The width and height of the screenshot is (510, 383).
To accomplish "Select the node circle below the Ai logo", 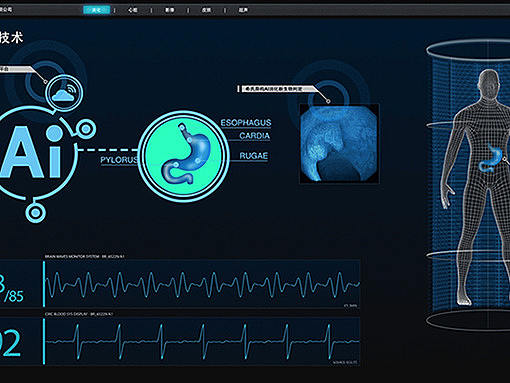I will coord(36,212).
